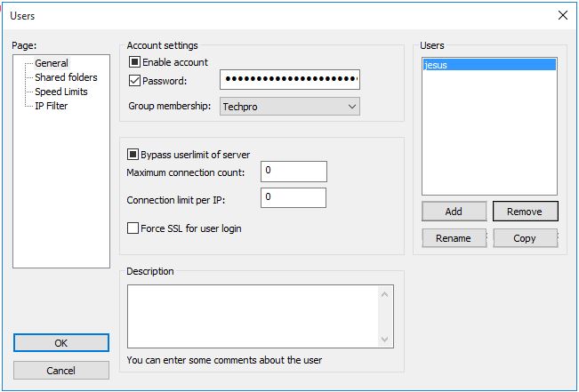Add a new user
The width and height of the screenshot is (579, 392).
click(454, 212)
